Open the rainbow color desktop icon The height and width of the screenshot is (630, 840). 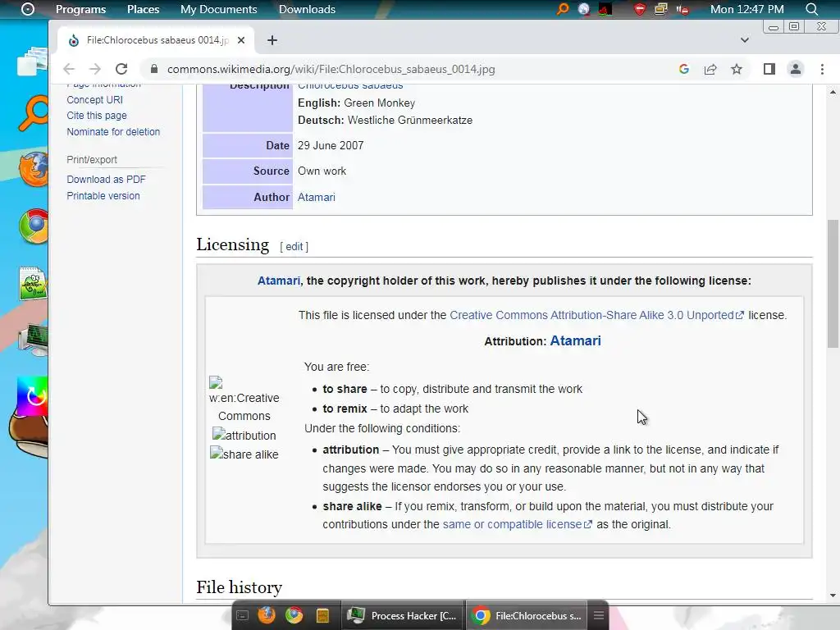(32, 396)
